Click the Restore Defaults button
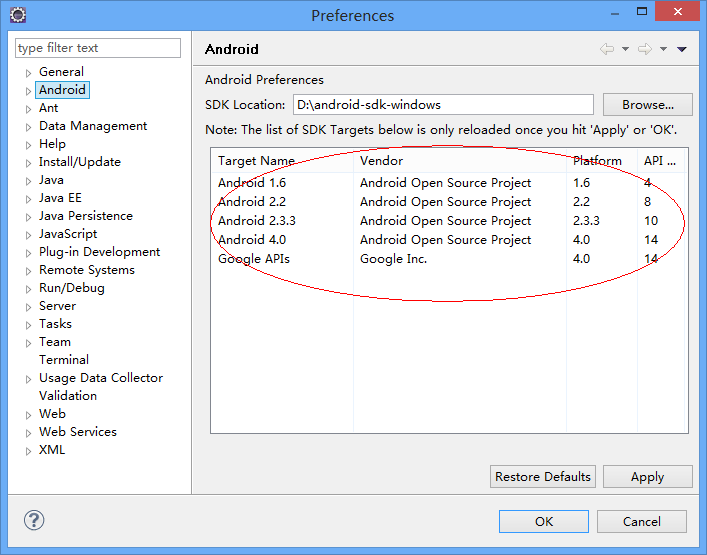Screen dimensions: 707x555 (542, 477)
